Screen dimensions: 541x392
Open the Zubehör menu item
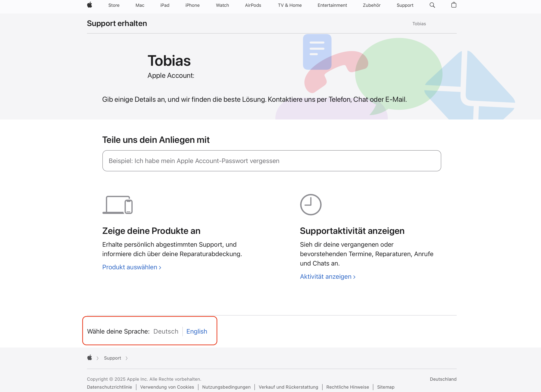[371, 5]
